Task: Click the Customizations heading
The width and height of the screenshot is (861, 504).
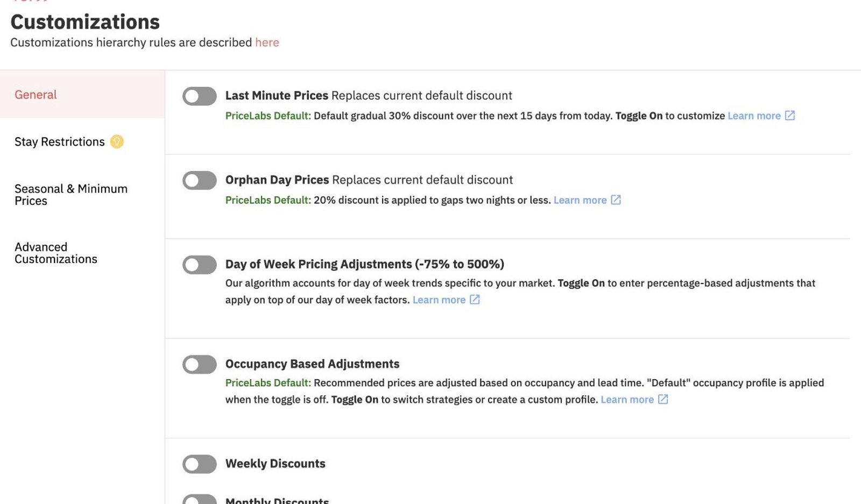Action: [x=85, y=22]
